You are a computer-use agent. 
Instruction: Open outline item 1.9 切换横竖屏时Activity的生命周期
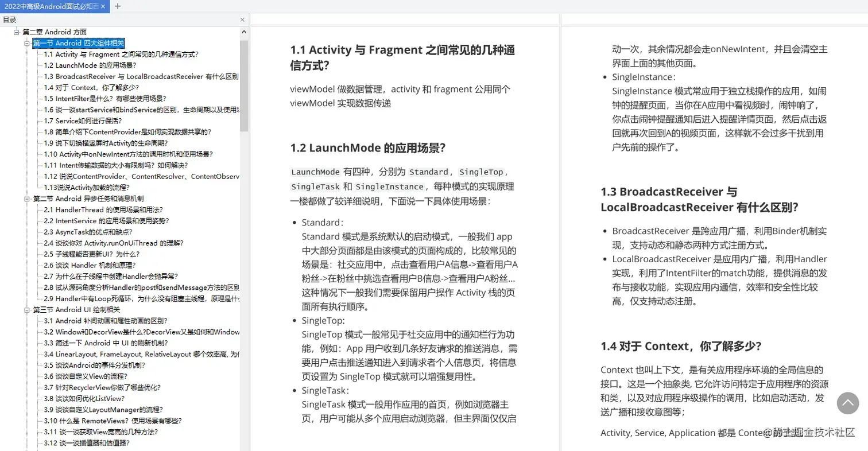click(x=105, y=143)
